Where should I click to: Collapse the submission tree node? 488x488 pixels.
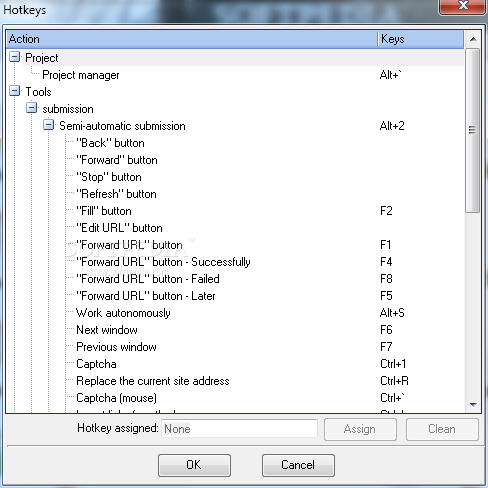pyautogui.click(x=32, y=108)
